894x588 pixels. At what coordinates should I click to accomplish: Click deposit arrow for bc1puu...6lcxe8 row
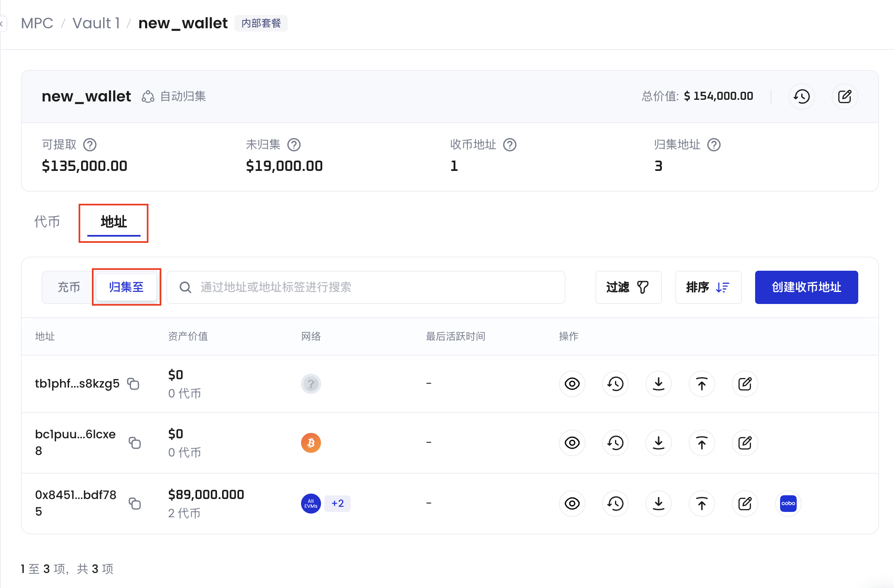click(x=658, y=442)
